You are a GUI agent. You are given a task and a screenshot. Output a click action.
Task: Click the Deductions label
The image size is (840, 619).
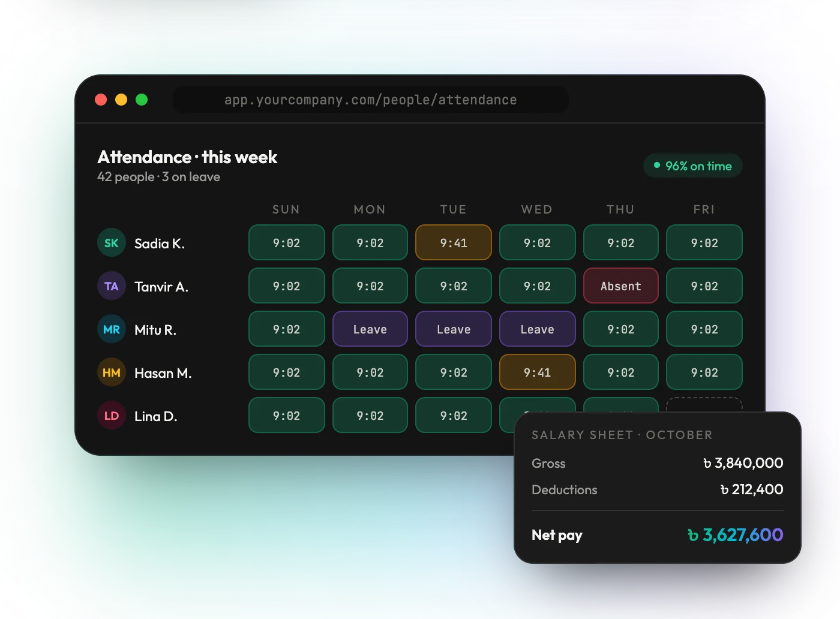(565, 489)
